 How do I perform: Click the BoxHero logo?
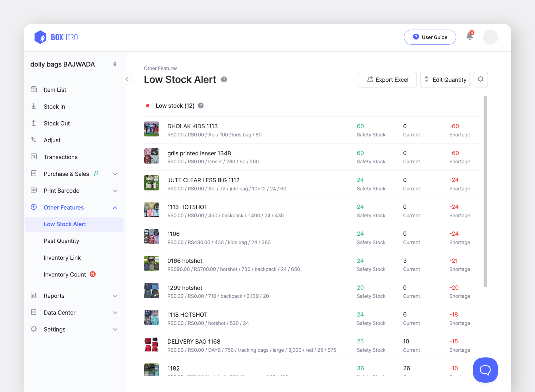[x=56, y=37]
